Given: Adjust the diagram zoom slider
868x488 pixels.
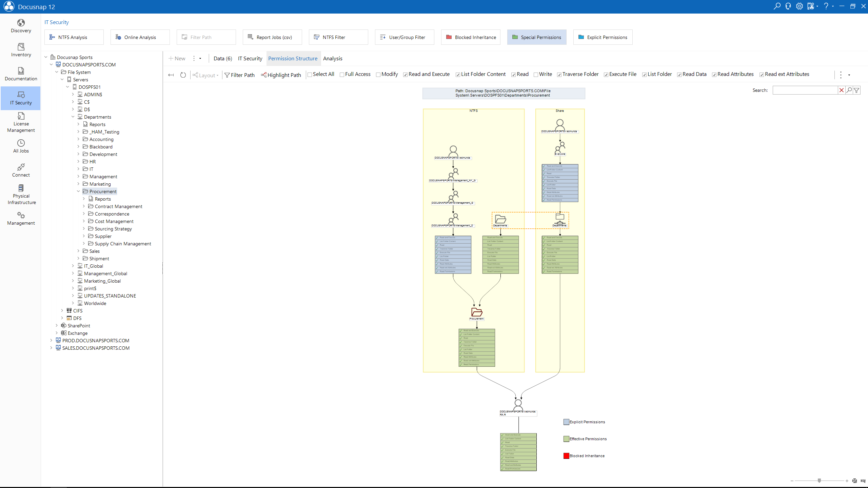Looking at the screenshot, I should click(819, 481).
